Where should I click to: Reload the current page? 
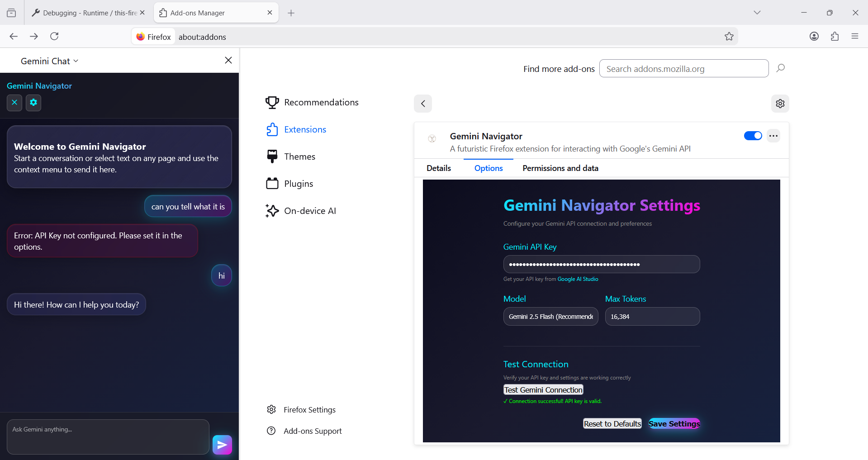[54, 36]
